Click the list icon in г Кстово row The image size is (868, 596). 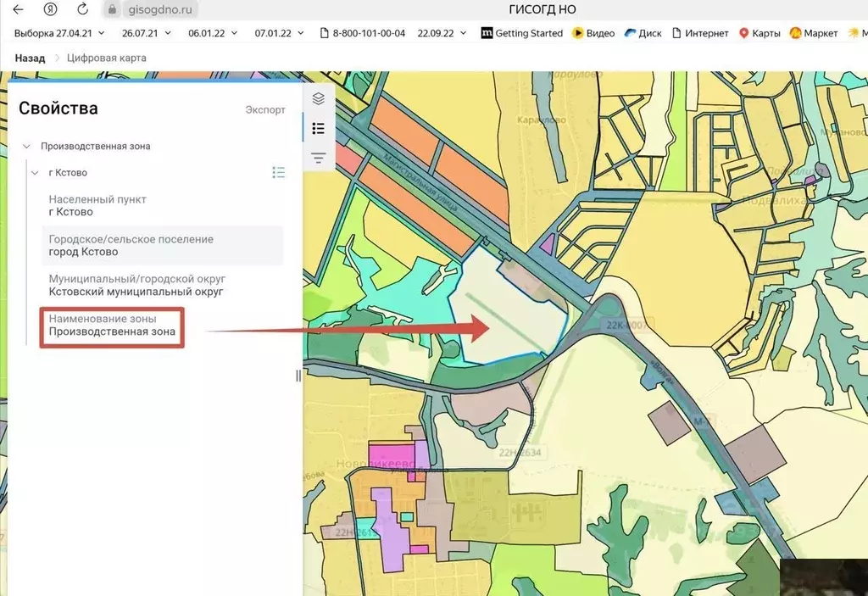pyautogui.click(x=278, y=172)
